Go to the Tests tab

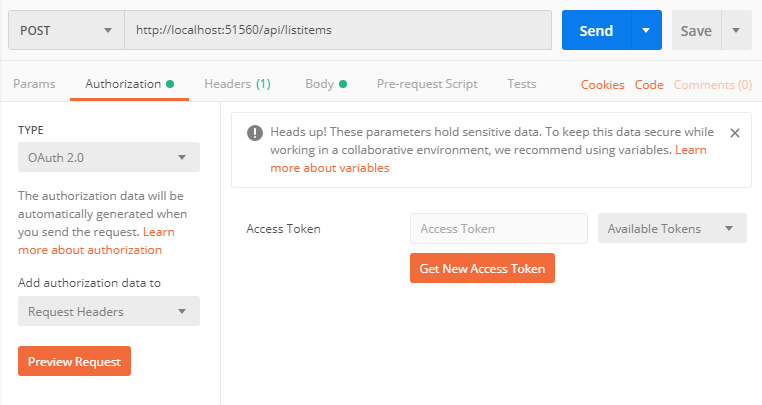coord(521,84)
